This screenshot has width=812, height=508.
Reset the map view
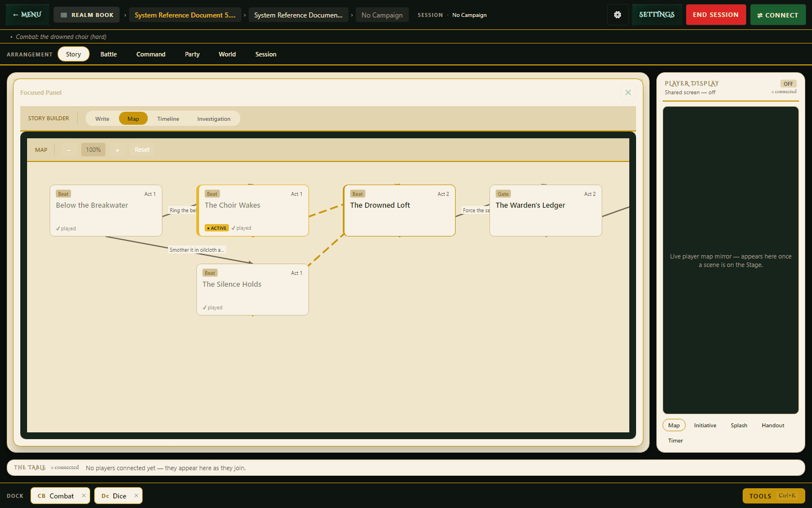pos(142,150)
